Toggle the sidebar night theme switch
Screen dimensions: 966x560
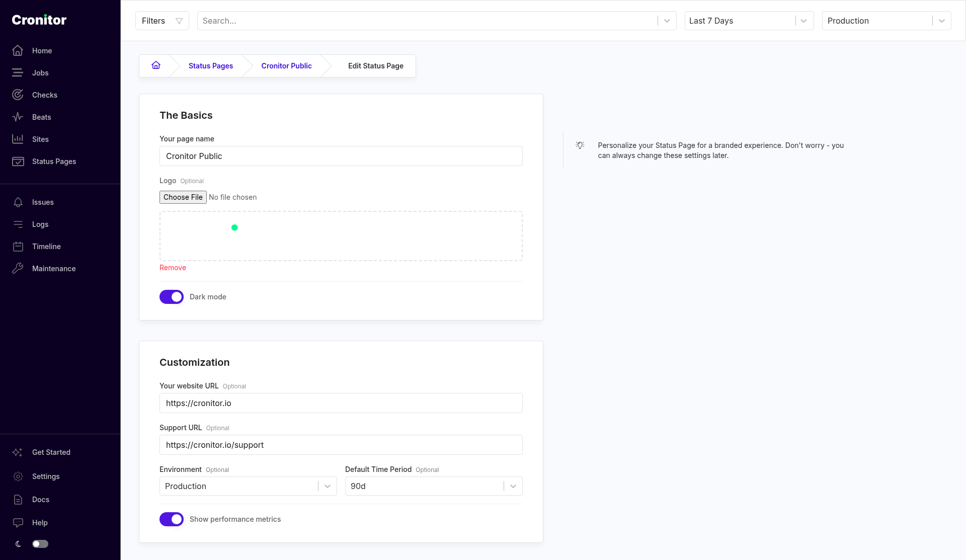tap(40, 544)
